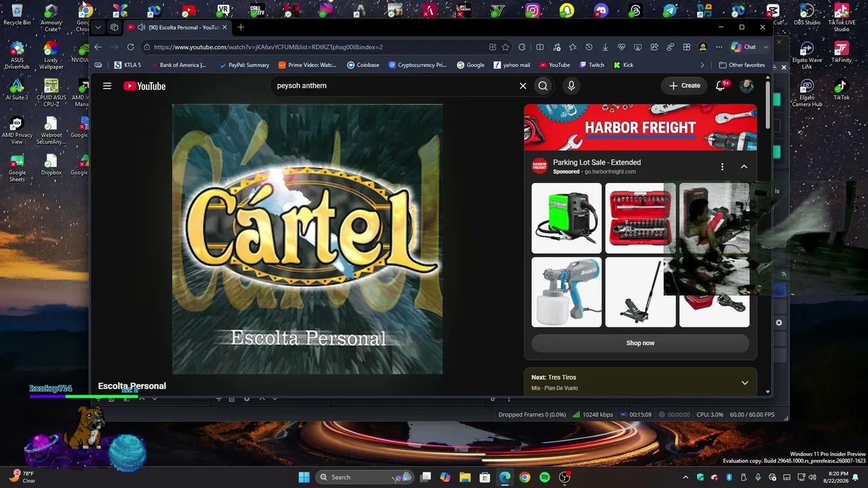Open Edge downloads icon

605,47
